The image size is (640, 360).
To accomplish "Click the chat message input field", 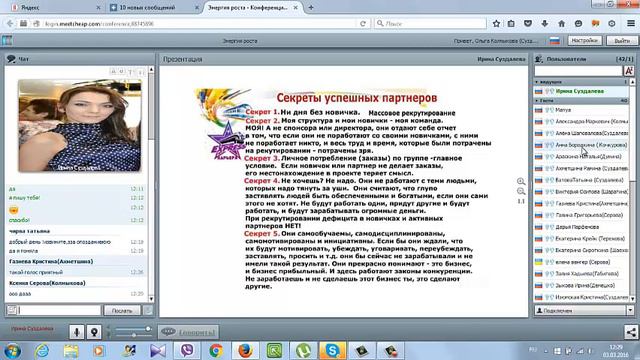I will click(x=60, y=310).
